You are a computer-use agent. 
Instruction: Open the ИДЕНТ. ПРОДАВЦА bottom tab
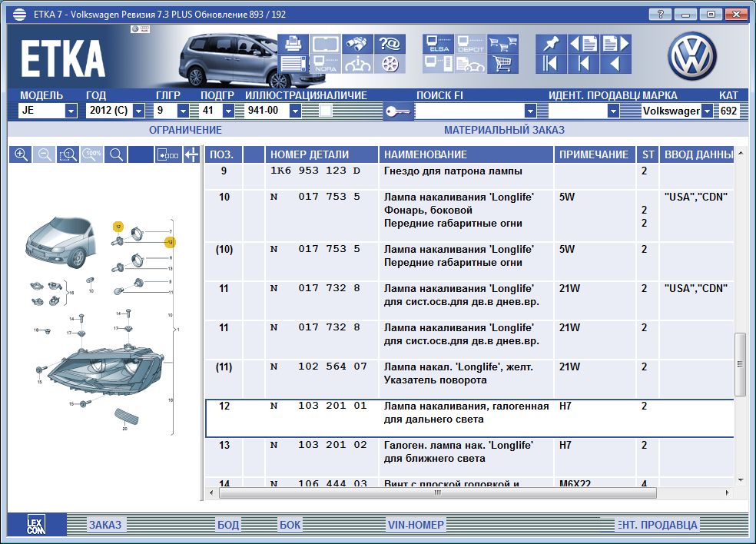click(x=657, y=525)
